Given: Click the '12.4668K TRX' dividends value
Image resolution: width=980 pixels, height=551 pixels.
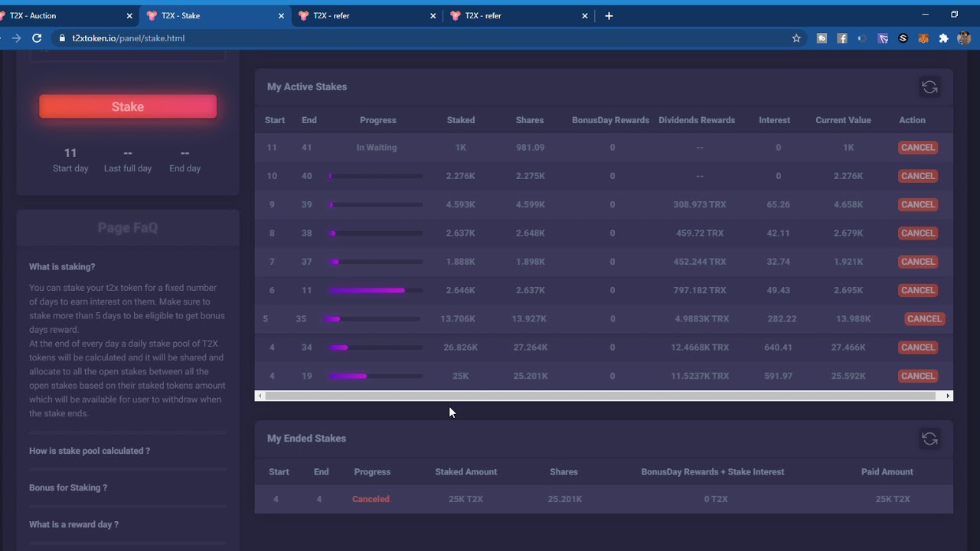Looking at the screenshot, I should point(700,347).
